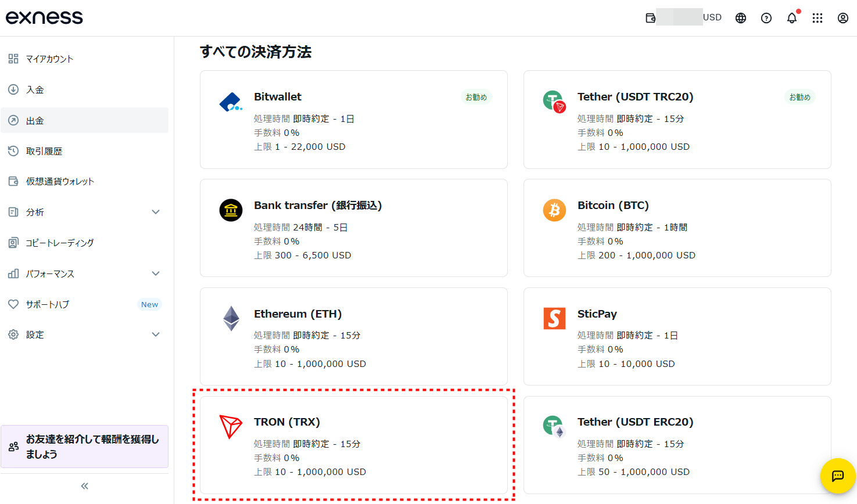857x504 pixels.
Task: Click Bitcoin 処理時間 即時約定 - 1時間
Action: (633, 228)
